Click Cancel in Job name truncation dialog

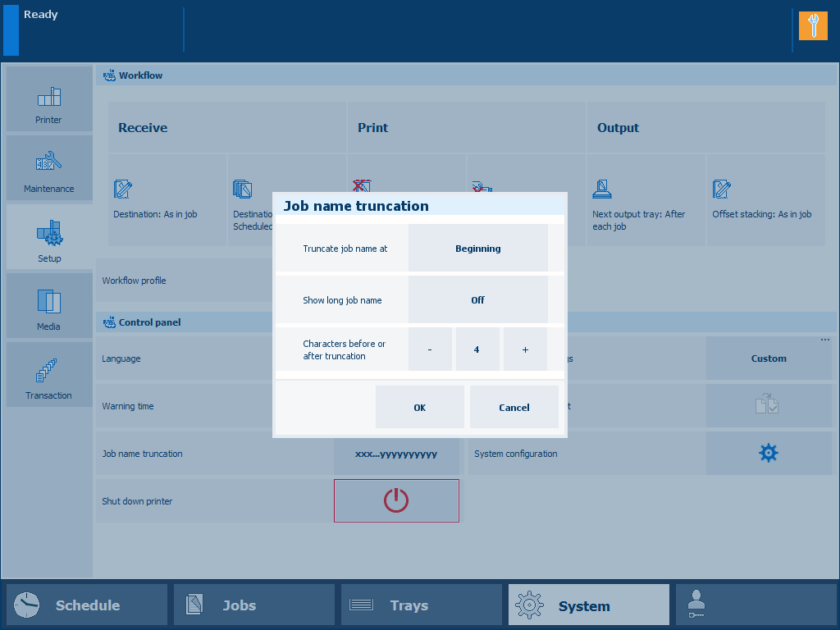(514, 408)
